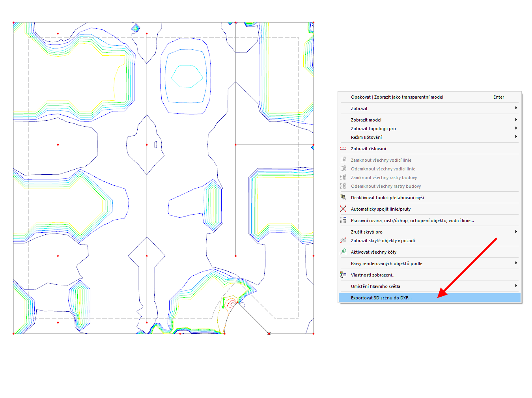The width and height of the screenshot is (532, 398).
Task: Click the display properties icon beside Vlastnosti zobrazení
Action: (x=343, y=275)
